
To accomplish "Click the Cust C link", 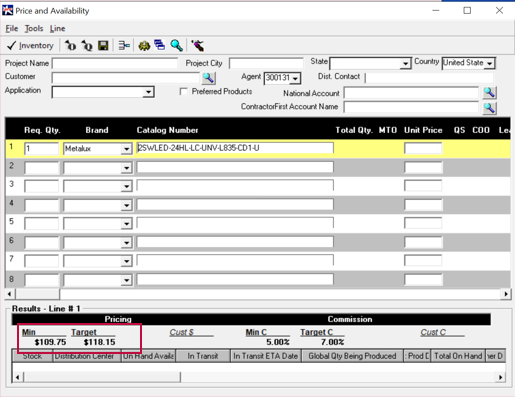I will point(433,332).
